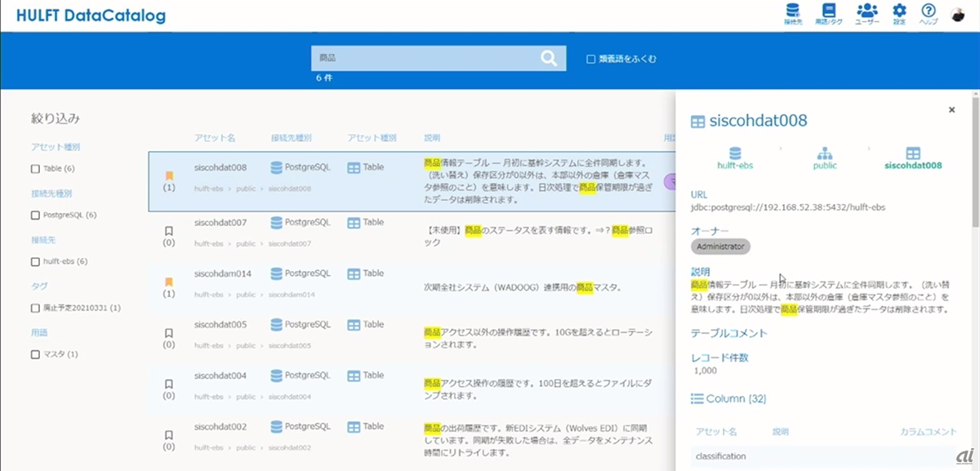Check the 廃止予定20210331 tag filter
This screenshot has height=471, width=980.
(35, 309)
